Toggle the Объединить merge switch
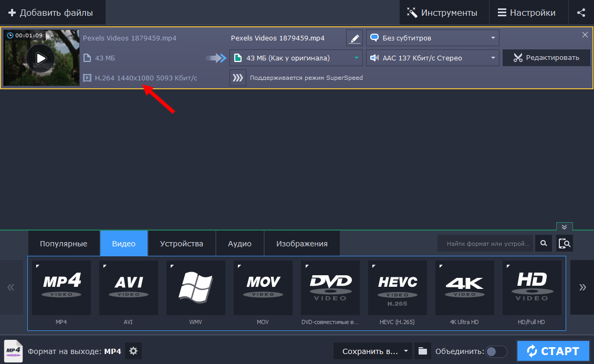Screen dimensions: 594x364 496,351
